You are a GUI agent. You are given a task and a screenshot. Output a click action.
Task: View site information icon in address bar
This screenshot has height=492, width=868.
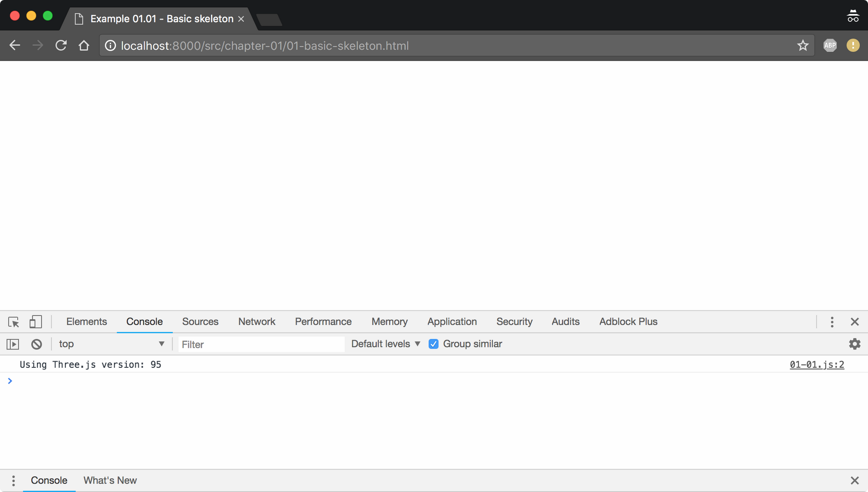tap(110, 45)
